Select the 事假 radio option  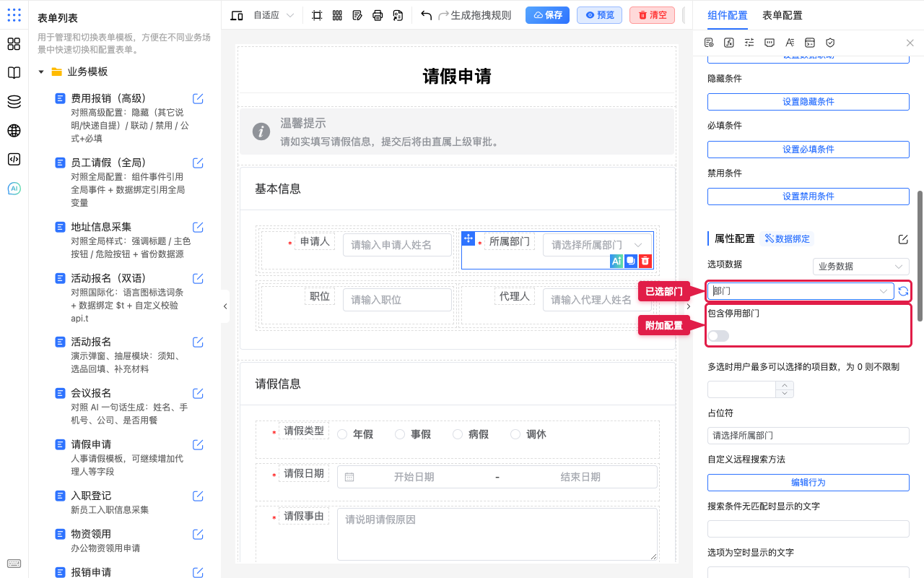[412, 434]
